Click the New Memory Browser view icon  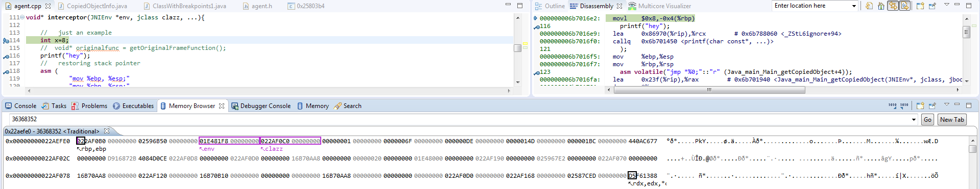(x=920, y=106)
